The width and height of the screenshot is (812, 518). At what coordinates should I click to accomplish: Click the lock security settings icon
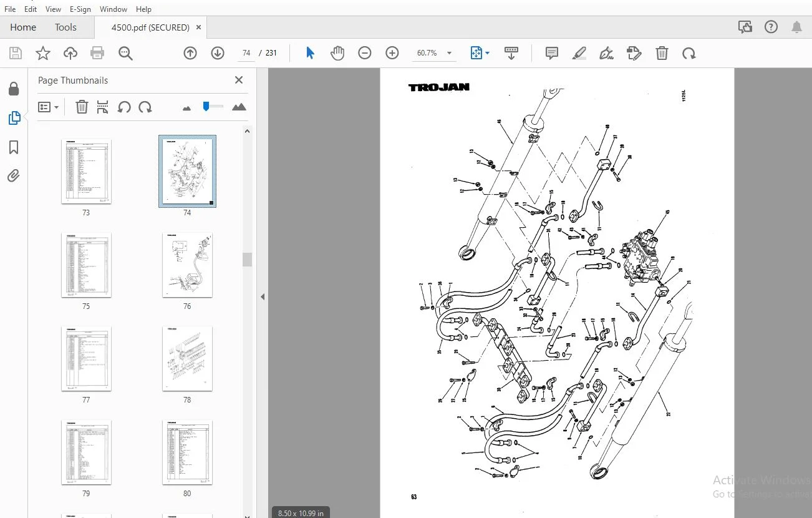[x=14, y=89]
